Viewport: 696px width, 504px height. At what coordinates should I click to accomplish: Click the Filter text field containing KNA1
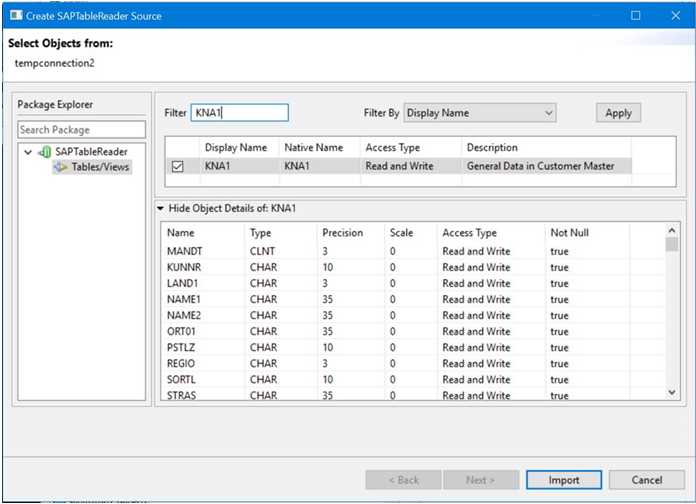tap(239, 113)
